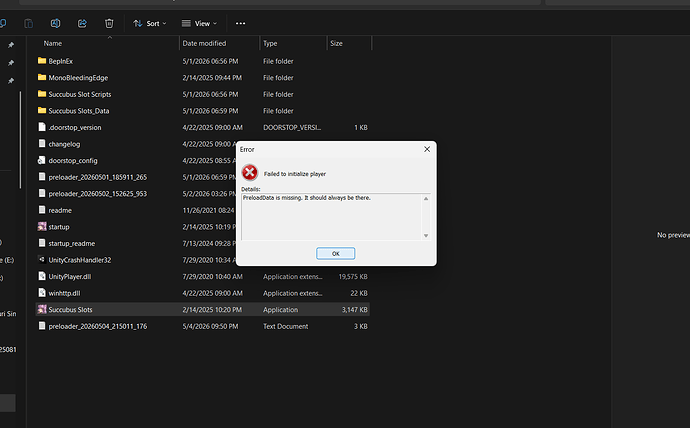Click the sidebar vertical scrollbar
Screen dimensions: 690x428
tap(20, 140)
